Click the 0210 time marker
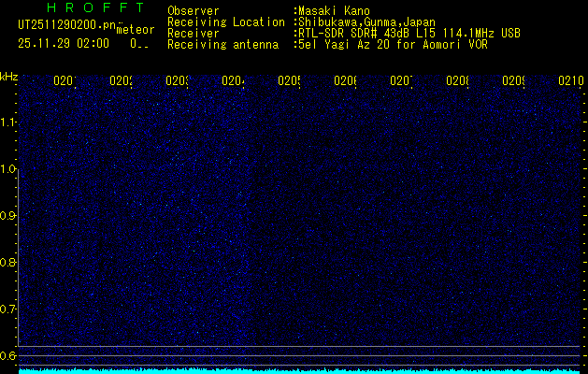This screenshot has height=374, width=588. 571,80
